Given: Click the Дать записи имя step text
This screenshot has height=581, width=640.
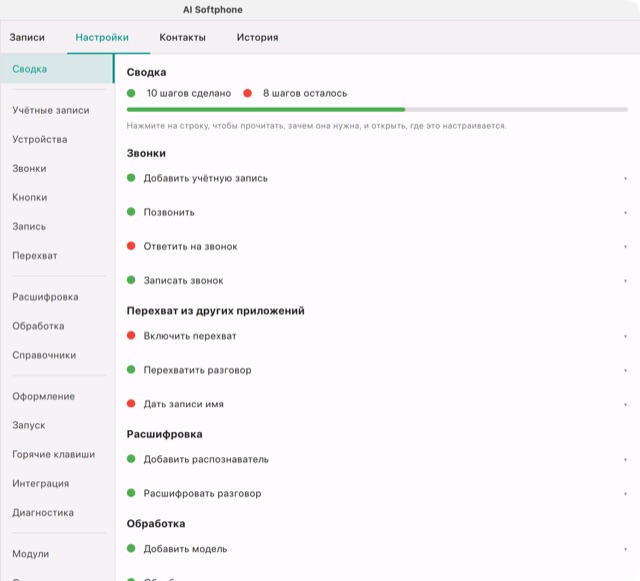Looking at the screenshot, I should point(184,404).
